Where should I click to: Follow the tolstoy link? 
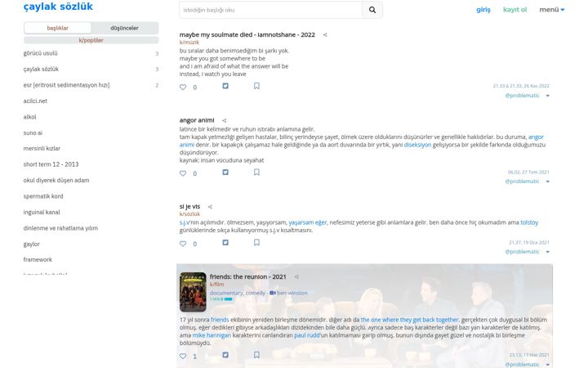pyautogui.click(x=529, y=222)
